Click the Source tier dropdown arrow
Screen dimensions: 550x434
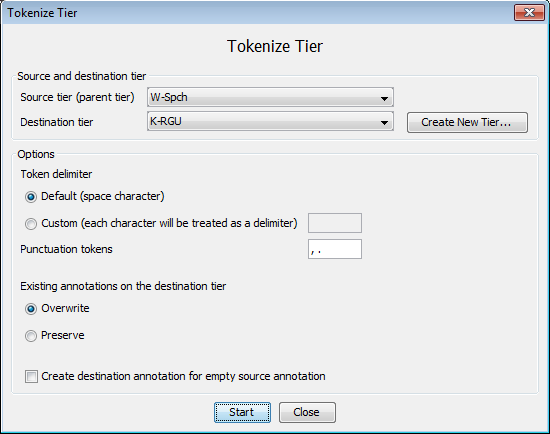(384, 99)
